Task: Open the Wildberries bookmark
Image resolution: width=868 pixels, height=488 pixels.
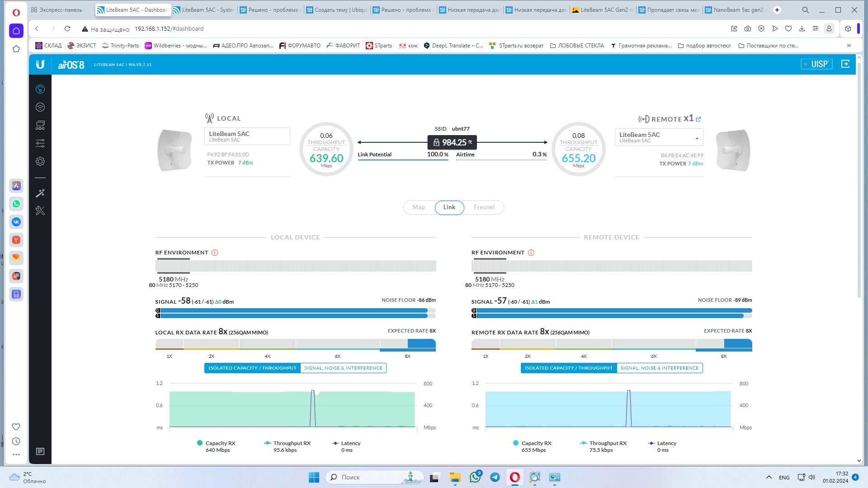Action: [x=176, y=46]
